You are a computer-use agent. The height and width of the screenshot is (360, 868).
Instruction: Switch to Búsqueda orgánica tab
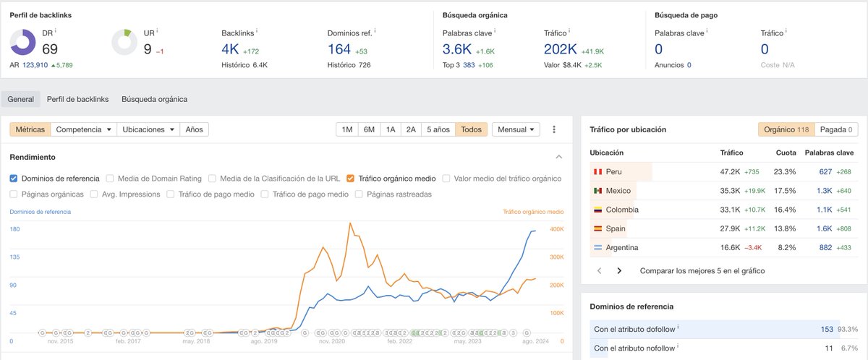click(x=154, y=99)
